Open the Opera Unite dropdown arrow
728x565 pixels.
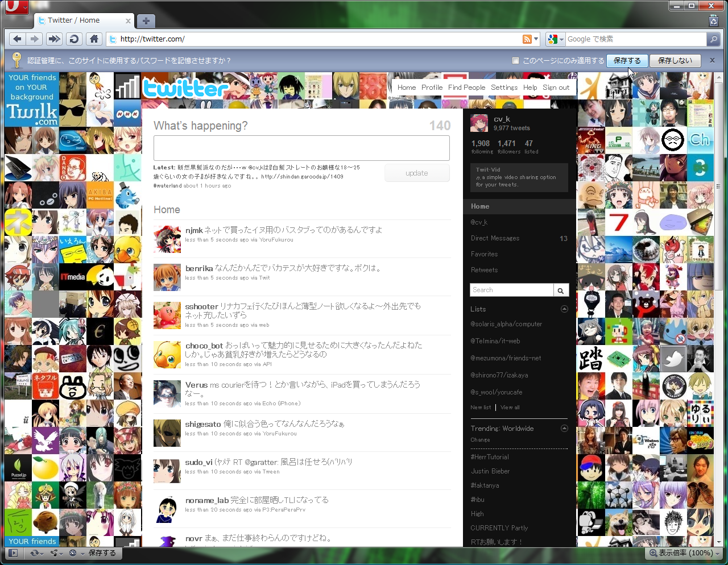pos(62,553)
